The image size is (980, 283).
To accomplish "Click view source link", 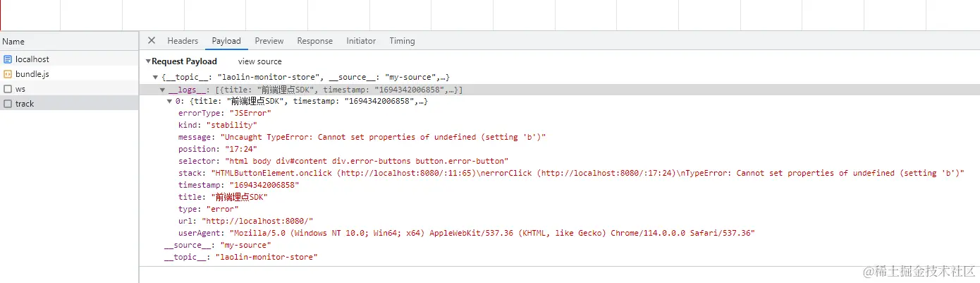I will point(259,61).
